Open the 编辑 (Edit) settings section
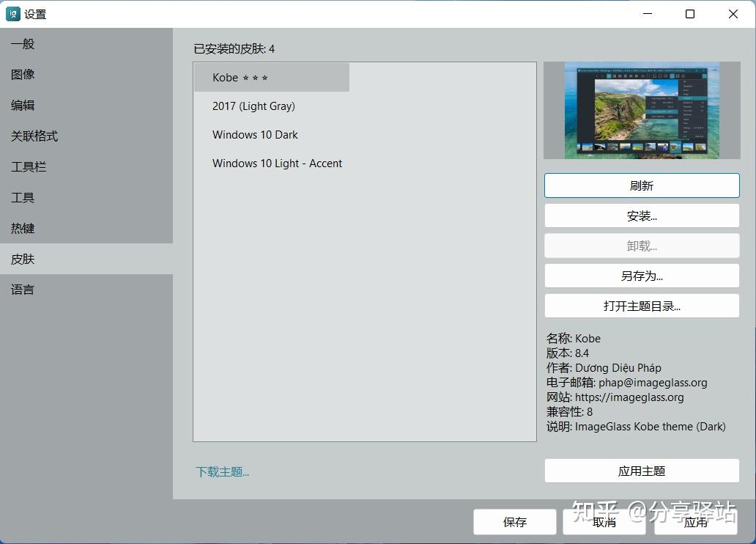The height and width of the screenshot is (544, 756). [x=22, y=105]
